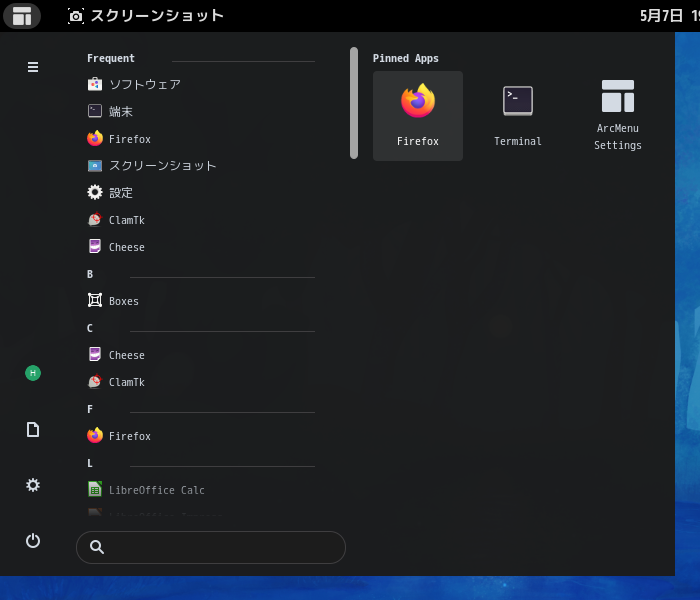Launch スクリーンショット from Frequent list
Image resolution: width=700 pixels, height=600 pixels.
[x=201, y=166]
